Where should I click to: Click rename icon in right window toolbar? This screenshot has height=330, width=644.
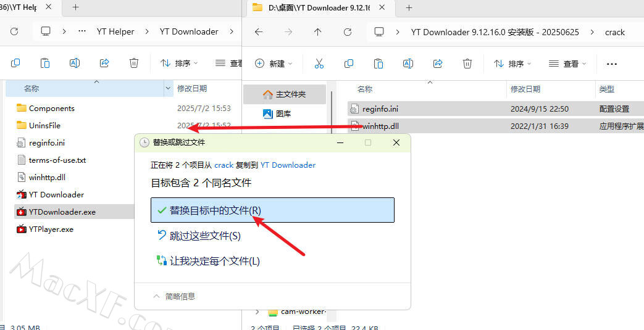point(408,64)
